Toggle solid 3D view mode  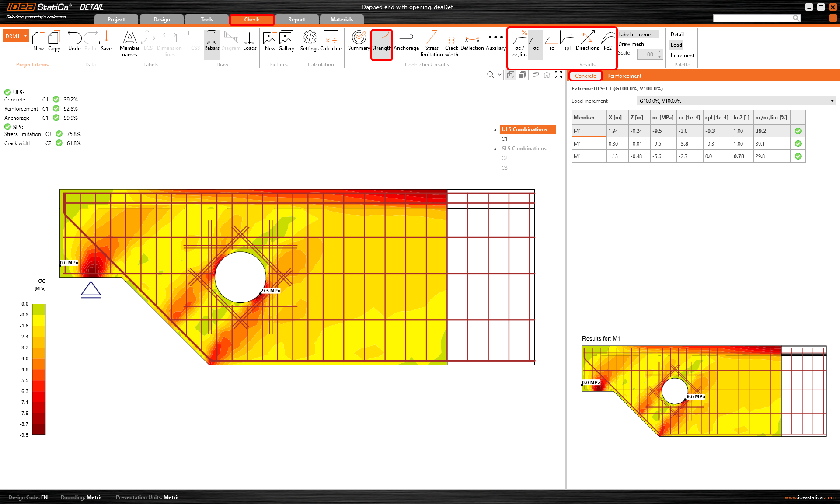(523, 75)
